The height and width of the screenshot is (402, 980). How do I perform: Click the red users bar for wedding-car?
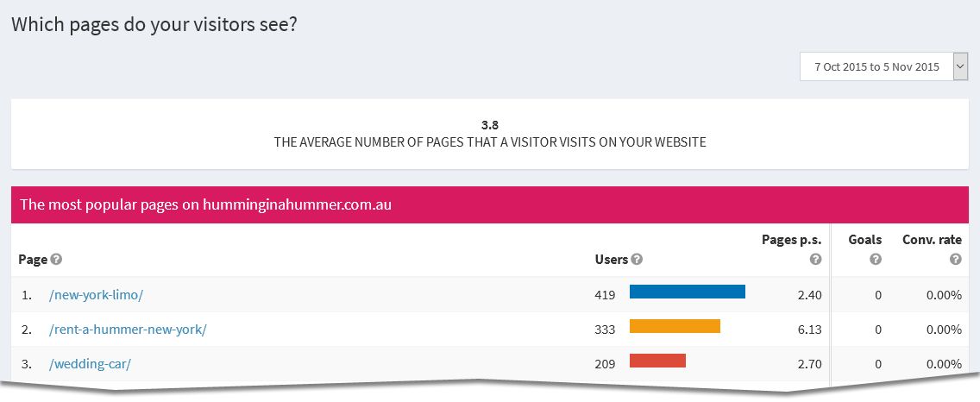657,361
